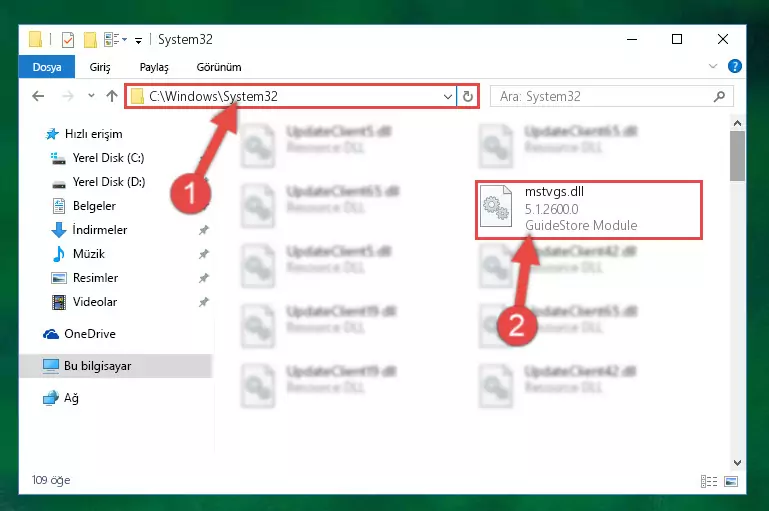Switch to large icons view in status bar
The width and height of the screenshot is (769, 511).
click(731, 482)
